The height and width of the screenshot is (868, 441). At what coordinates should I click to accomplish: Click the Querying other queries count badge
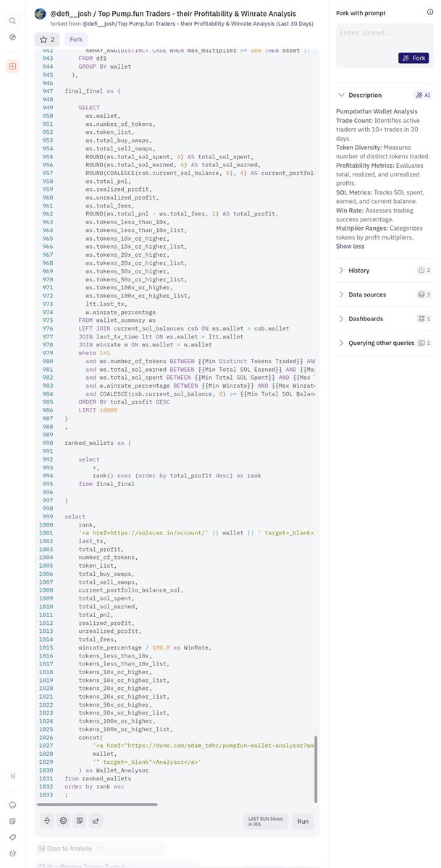click(425, 343)
